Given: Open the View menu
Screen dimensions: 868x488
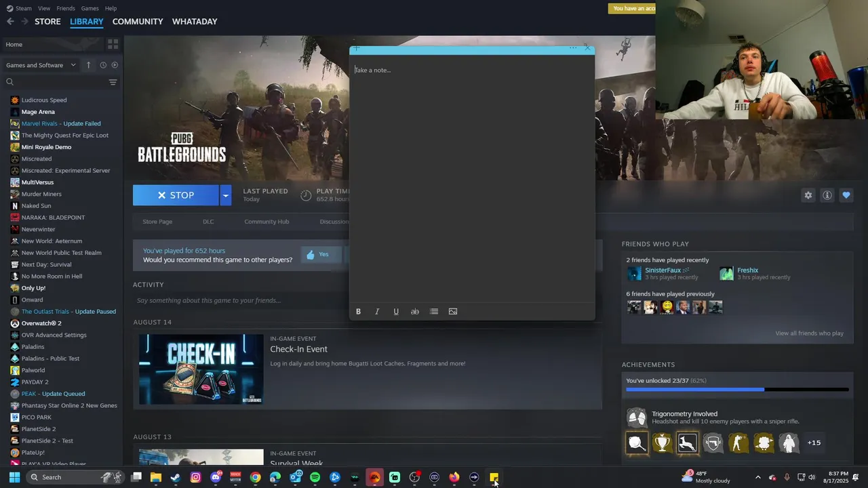Looking at the screenshot, I should [x=44, y=8].
